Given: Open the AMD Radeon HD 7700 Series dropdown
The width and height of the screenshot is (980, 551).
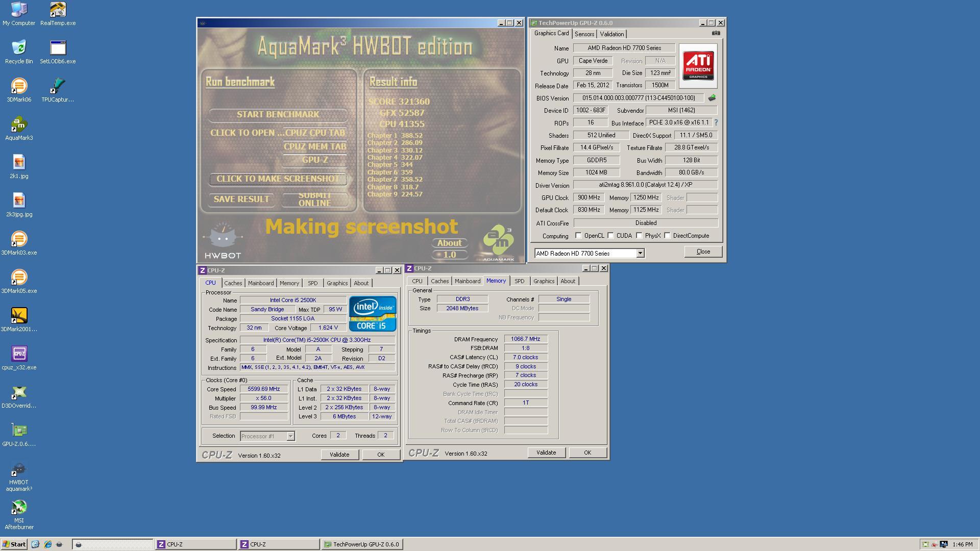Looking at the screenshot, I should pos(589,254).
